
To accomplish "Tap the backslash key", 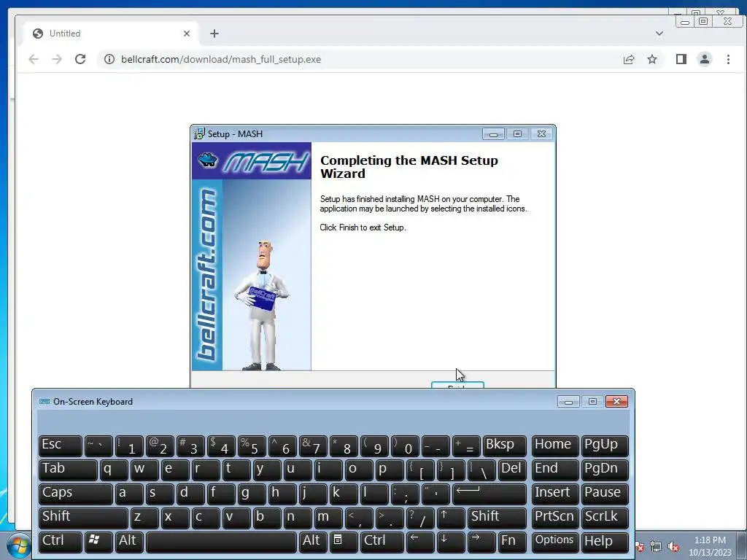I will coord(481,470).
